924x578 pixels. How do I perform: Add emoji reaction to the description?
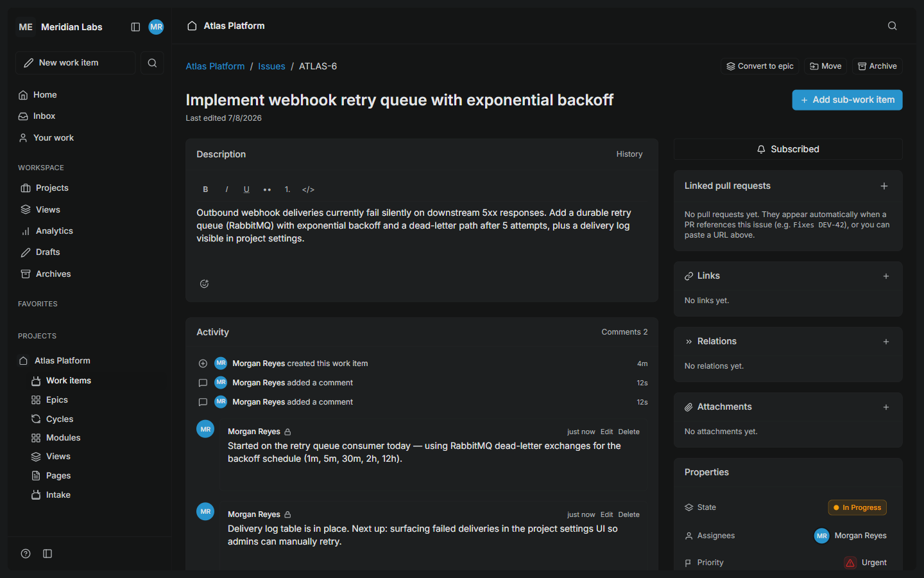pos(204,284)
